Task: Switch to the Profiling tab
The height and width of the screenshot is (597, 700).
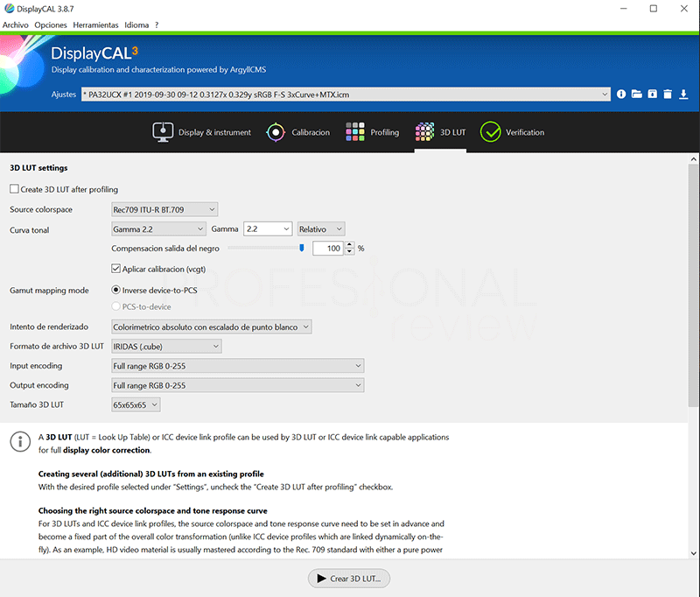Action: [x=373, y=132]
